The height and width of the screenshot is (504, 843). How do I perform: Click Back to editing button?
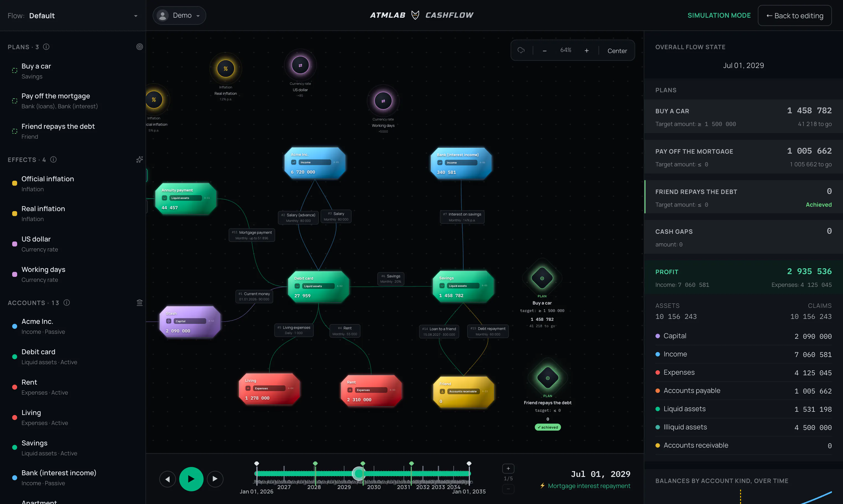point(794,16)
